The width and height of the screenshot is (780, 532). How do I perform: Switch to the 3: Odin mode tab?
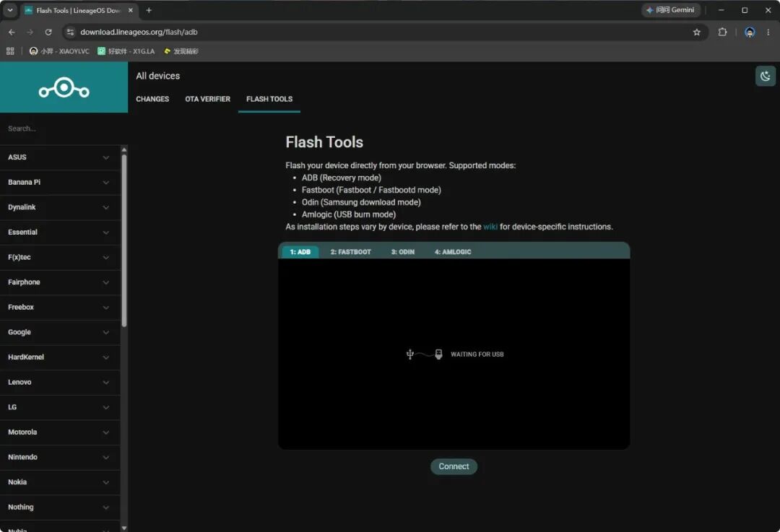click(x=402, y=252)
